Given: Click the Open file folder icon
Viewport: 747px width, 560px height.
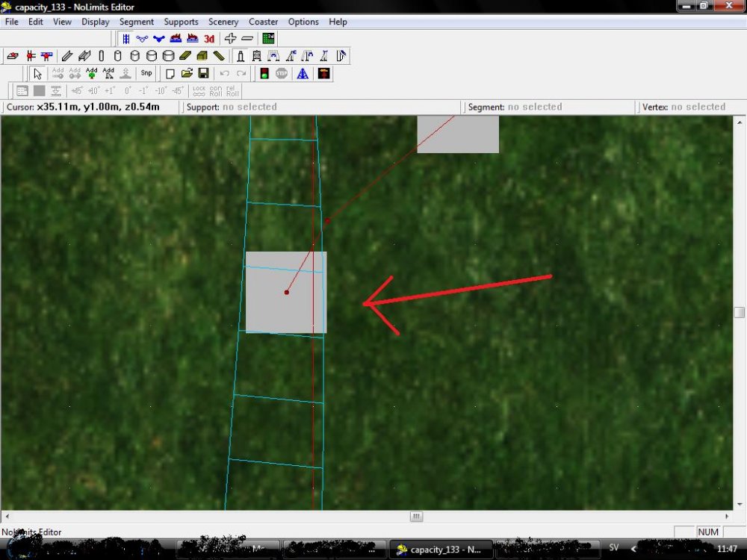Looking at the screenshot, I should point(187,73).
